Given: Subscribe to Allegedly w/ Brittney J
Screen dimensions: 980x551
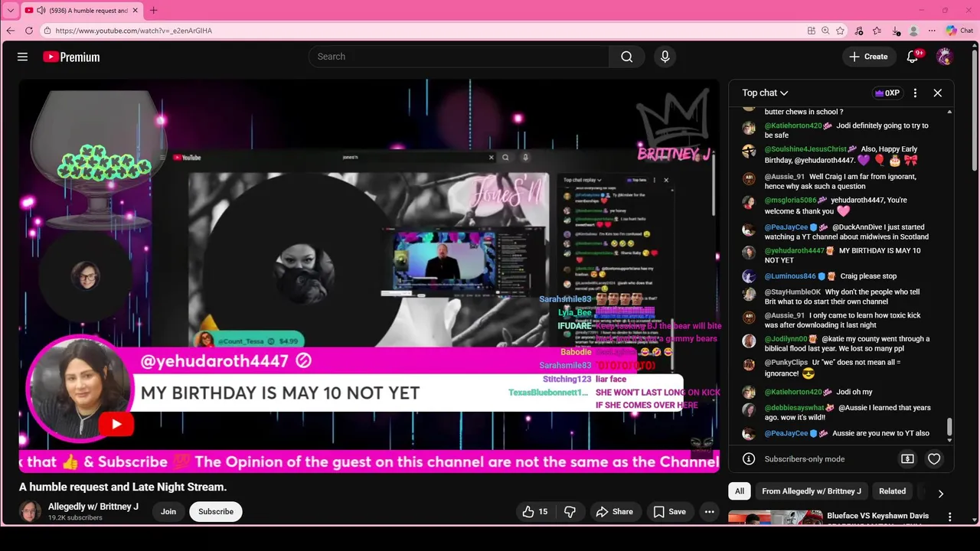Looking at the screenshot, I should pyautogui.click(x=216, y=511).
